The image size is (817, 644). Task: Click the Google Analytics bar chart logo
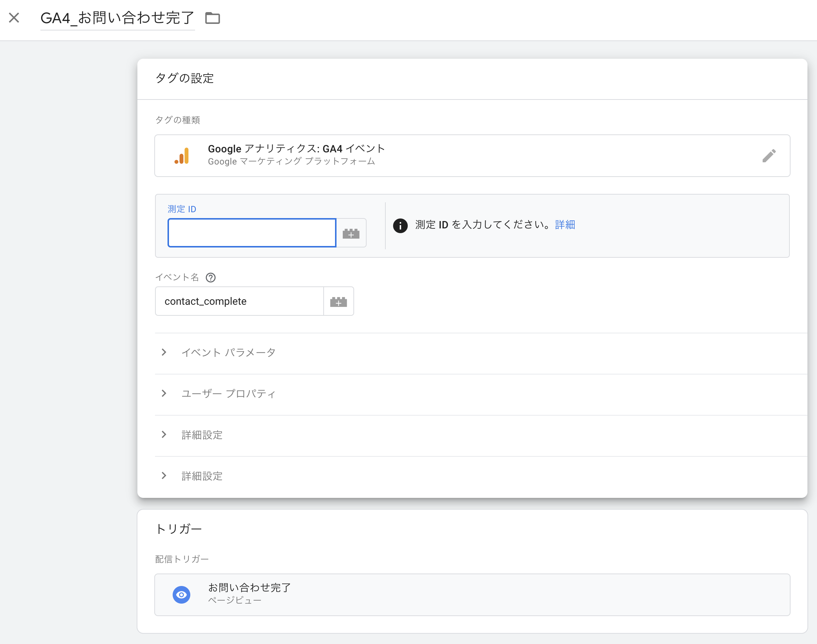click(182, 156)
